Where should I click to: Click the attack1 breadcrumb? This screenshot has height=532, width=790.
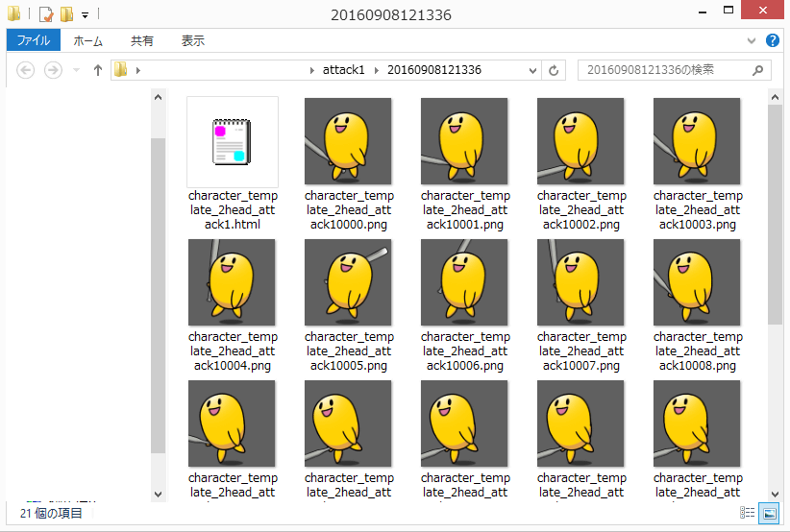pyautogui.click(x=344, y=70)
